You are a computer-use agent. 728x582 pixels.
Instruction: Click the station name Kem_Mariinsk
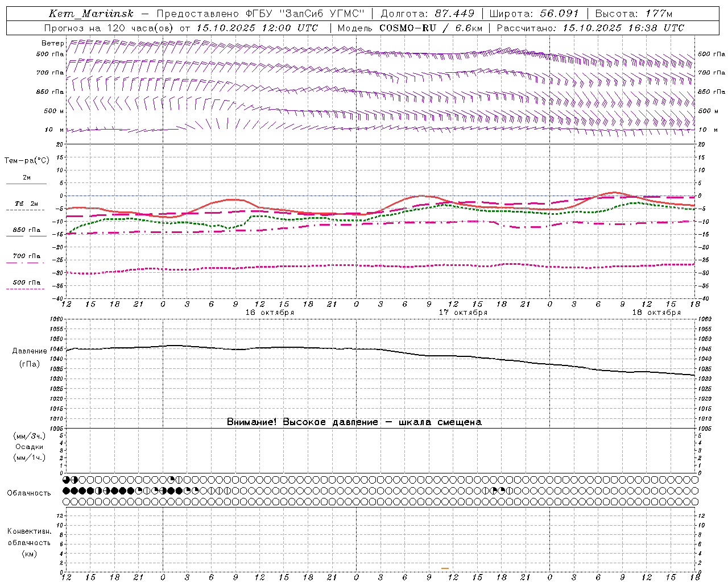tap(91, 14)
